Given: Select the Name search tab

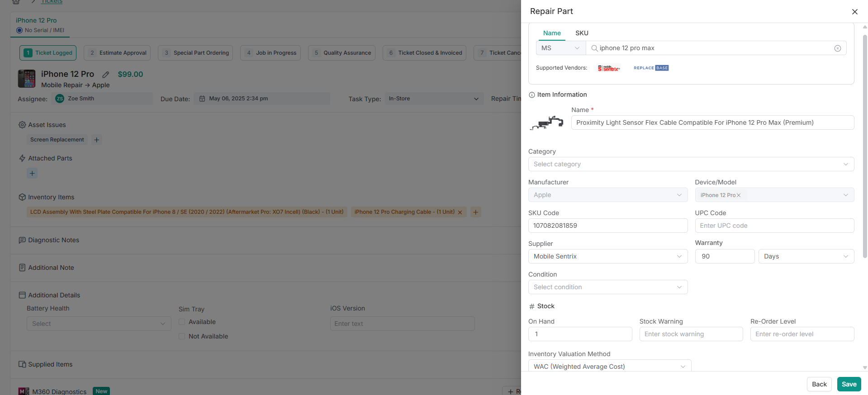Looking at the screenshot, I should pos(552,33).
